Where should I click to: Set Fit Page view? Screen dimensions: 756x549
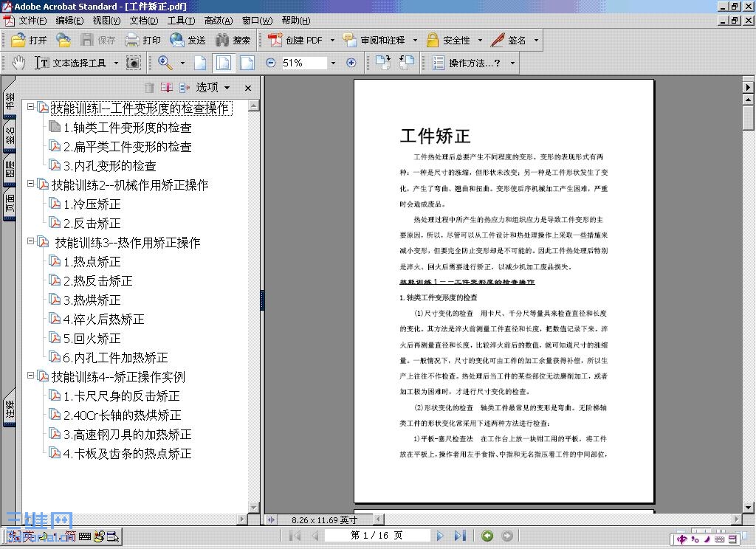click(x=224, y=63)
